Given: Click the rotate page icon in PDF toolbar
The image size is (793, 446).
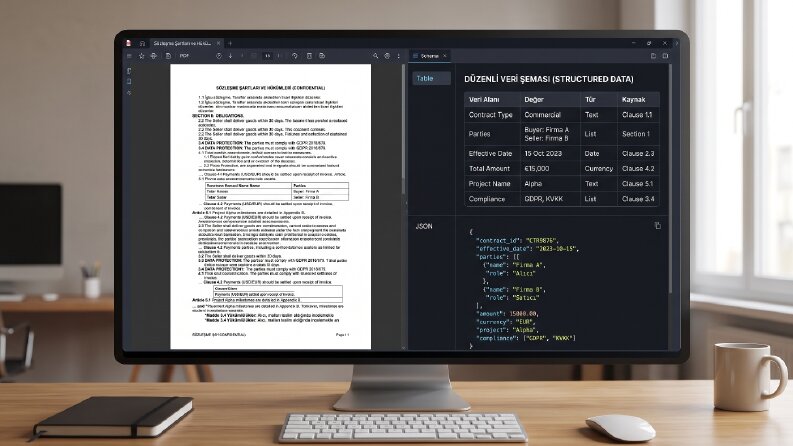Looking at the screenshot, I should coord(295,56).
